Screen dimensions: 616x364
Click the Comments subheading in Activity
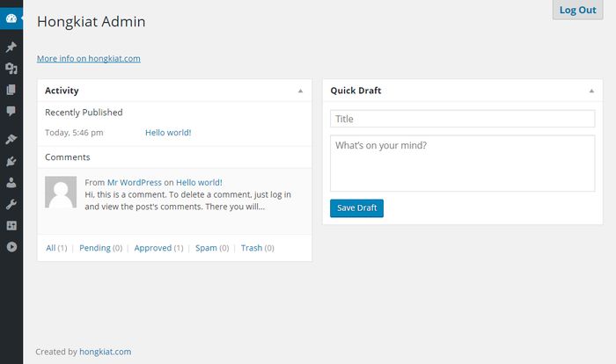pyautogui.click(x=68, y=157)
